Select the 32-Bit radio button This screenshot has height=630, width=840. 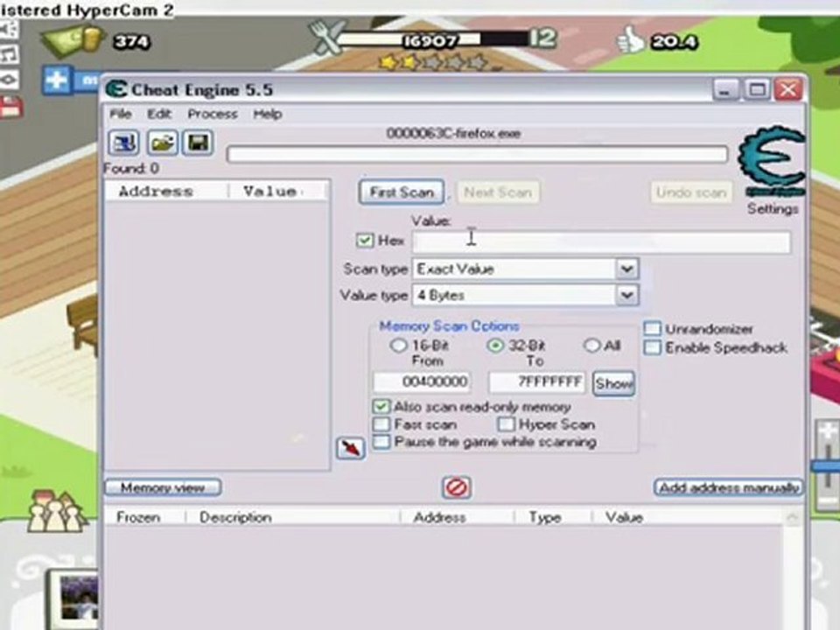click(495, 346)
